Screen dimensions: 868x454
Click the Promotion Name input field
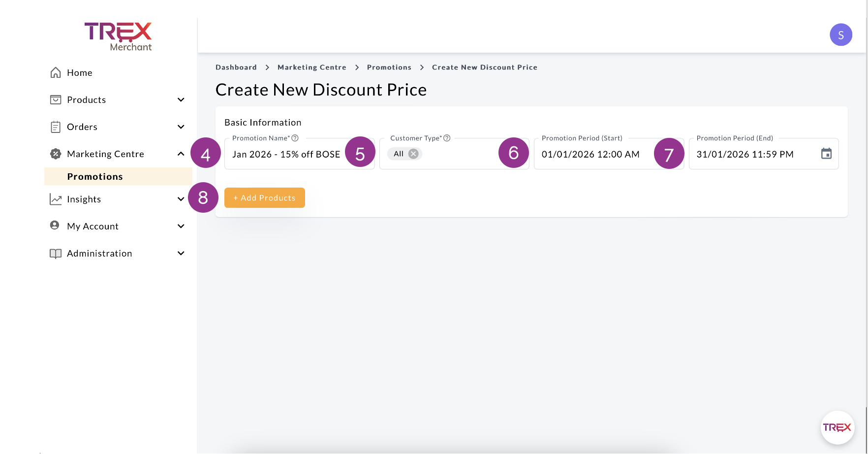[x=285, y=155]
